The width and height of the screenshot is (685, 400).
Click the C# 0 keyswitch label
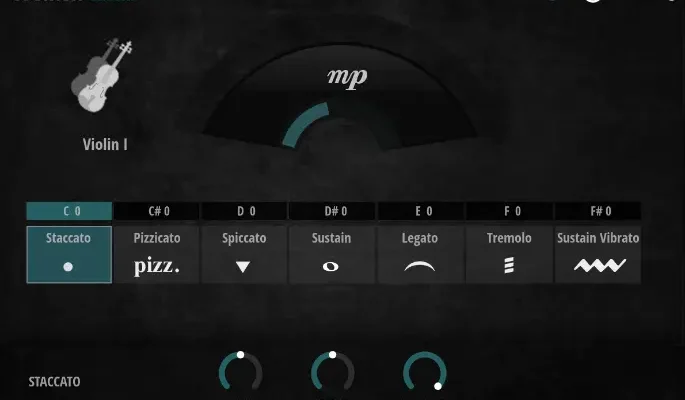click(157, 211)
